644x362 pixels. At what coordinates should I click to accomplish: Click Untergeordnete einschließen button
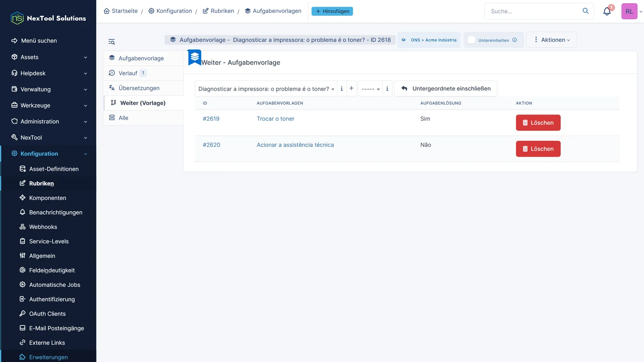pos(446,88)
